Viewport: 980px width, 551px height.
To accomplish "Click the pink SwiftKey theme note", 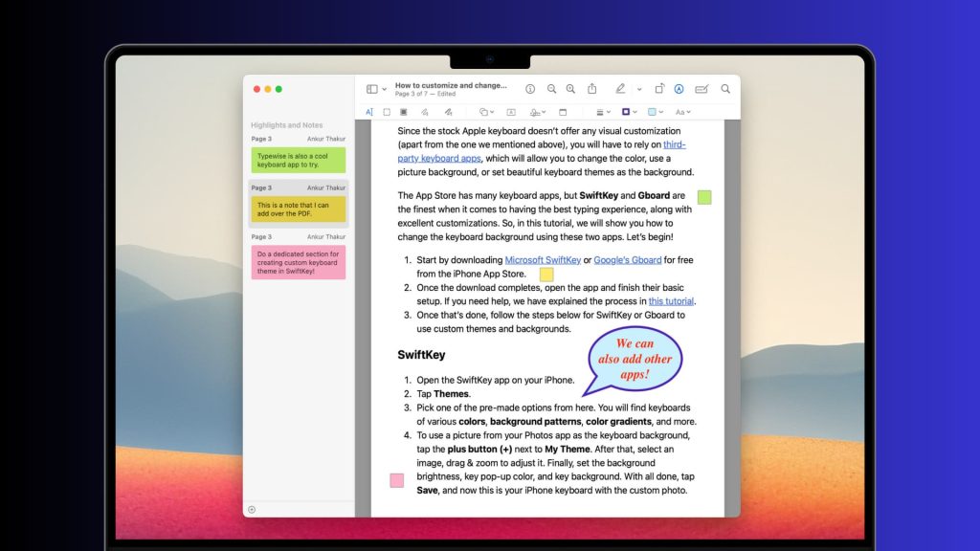I will [x=297, y=260].
